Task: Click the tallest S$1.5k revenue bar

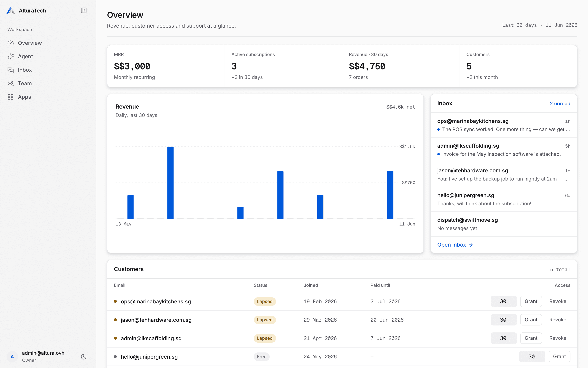Action: (170, 183)
